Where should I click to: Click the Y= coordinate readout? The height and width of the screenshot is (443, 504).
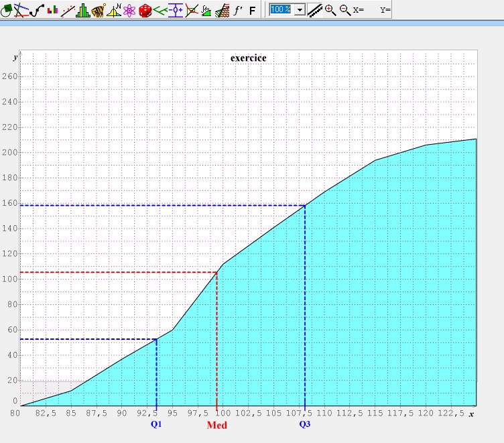pos(385,10)
